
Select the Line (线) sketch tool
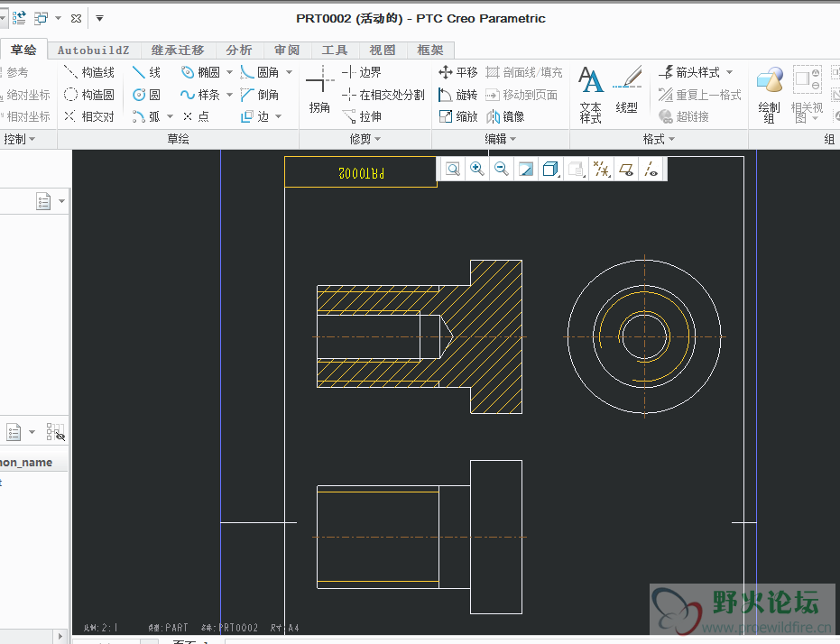click(x=146, y=72)
